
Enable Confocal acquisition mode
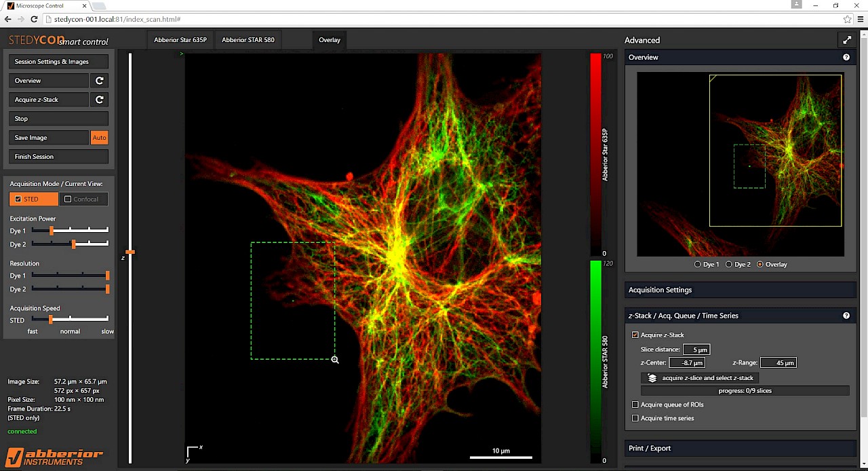coord(83,199)
